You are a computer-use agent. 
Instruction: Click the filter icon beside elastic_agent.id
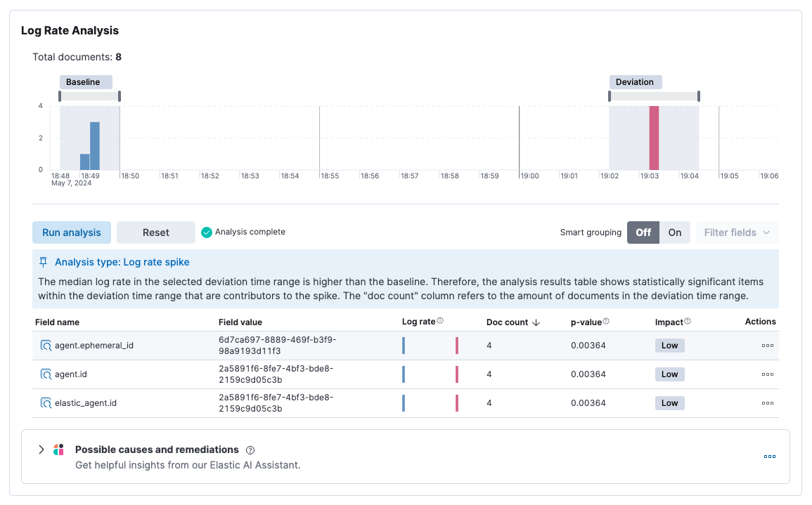(x=44, y=402)
